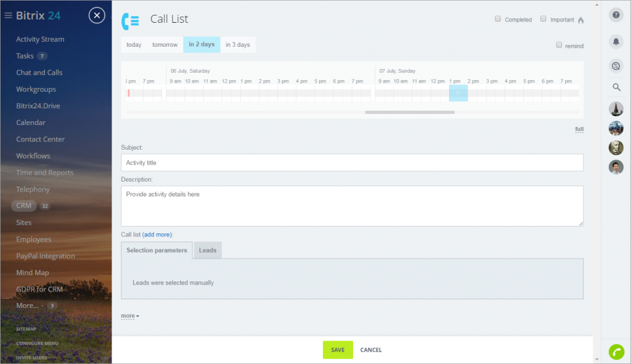Viewport: 631px width, 364px height.
Task: Open PayPal Integration
Action: coord(46,256)
